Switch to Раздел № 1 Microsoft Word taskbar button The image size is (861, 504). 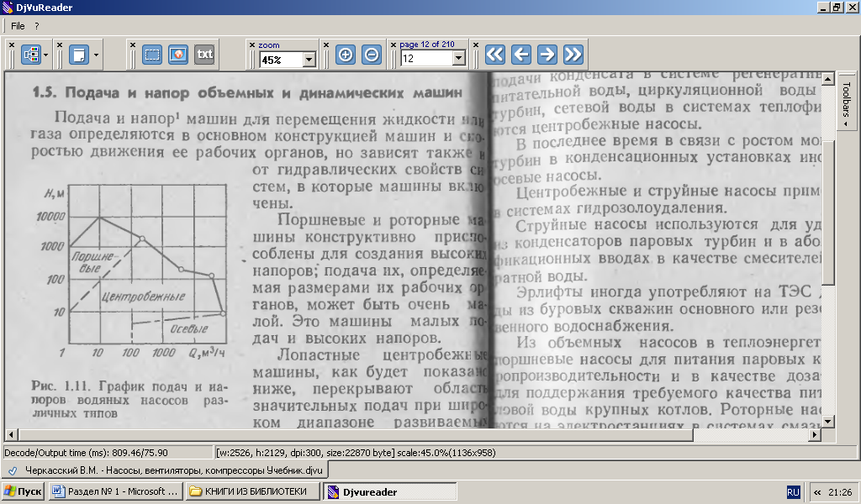(x=115, y=491)
